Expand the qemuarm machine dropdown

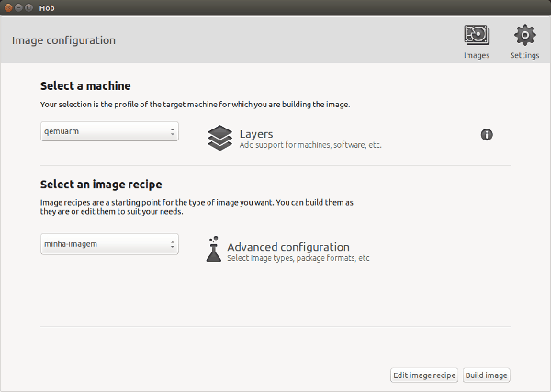(109, 131)
